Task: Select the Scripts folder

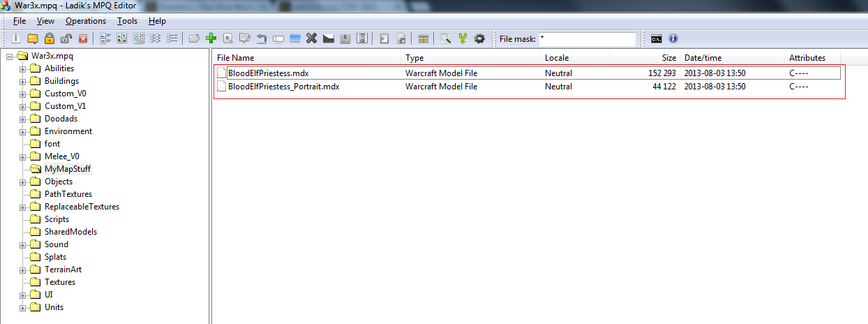Action: coord(57,219)
